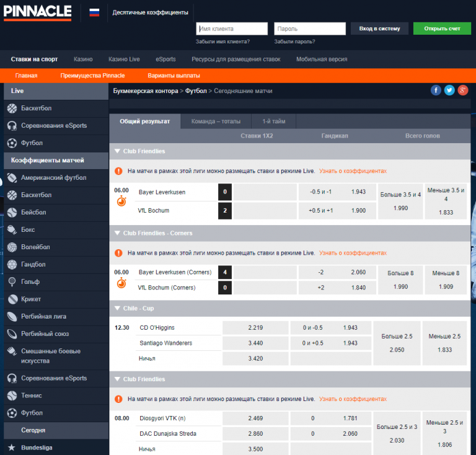This screenshot has height=455, width=476.
Task: Open the Pinnacle logo homepage
Action: 37,12
